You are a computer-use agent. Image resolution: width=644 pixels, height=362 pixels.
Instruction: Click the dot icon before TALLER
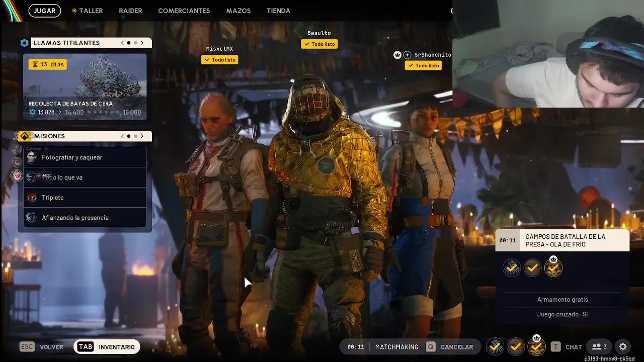(74, 11)
